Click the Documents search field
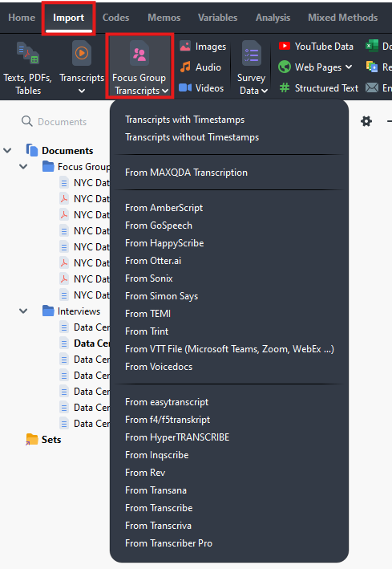Viewport: 392px width, 569px height. pos(63,121)
